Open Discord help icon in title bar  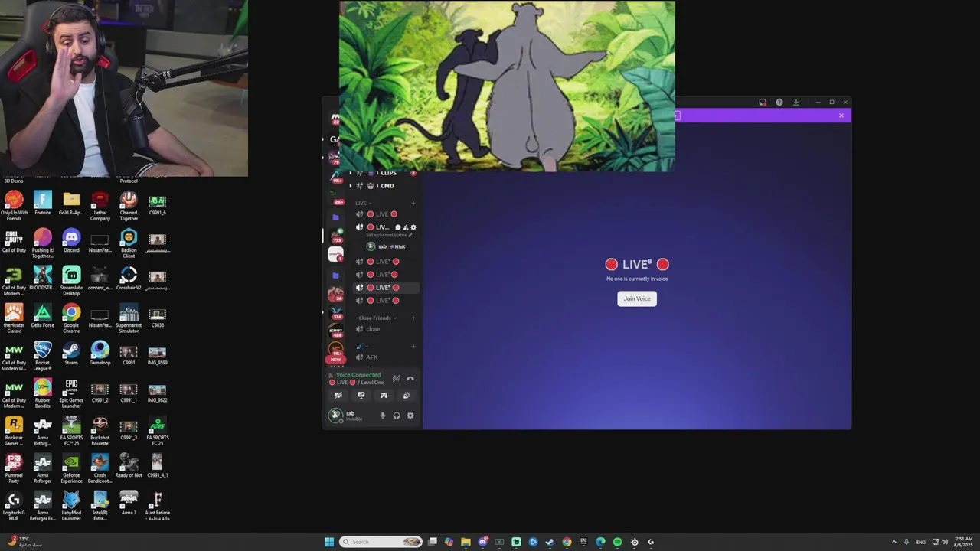pyautogui.click(x=779, y=102)
